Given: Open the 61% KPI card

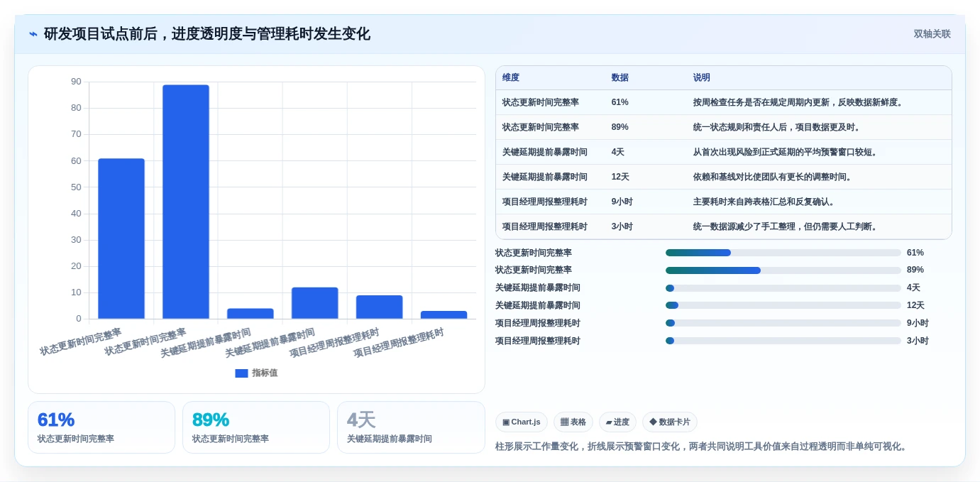Looking at the screenshot, I should [101, 427].
